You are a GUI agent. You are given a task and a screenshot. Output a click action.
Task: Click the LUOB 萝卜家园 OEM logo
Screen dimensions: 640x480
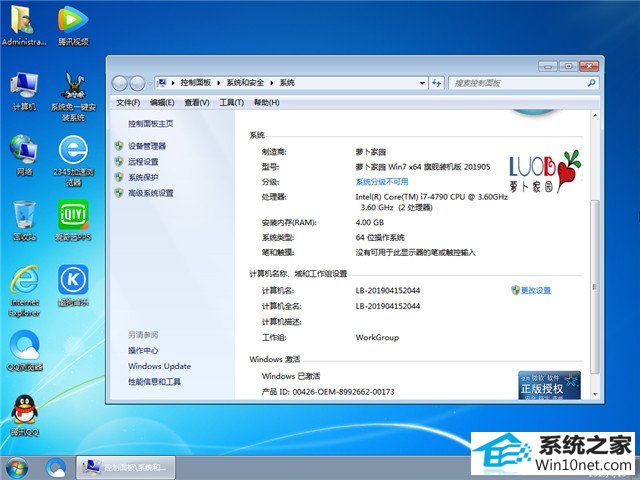545,171
